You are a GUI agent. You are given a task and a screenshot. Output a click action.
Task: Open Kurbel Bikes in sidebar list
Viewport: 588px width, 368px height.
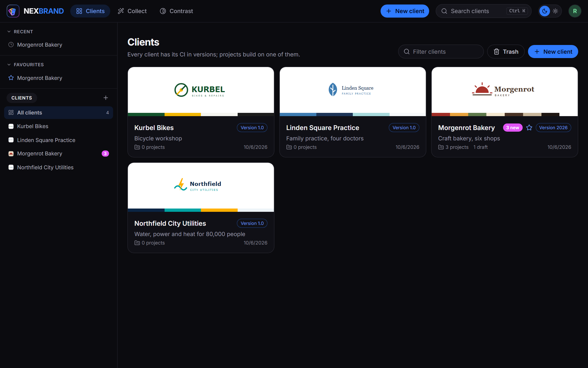(x=59, y=126)
